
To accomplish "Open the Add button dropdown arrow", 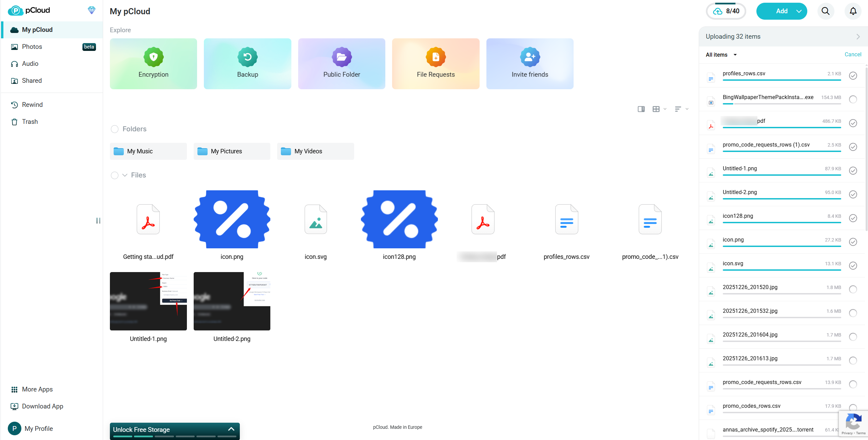I will coord(799,11).
